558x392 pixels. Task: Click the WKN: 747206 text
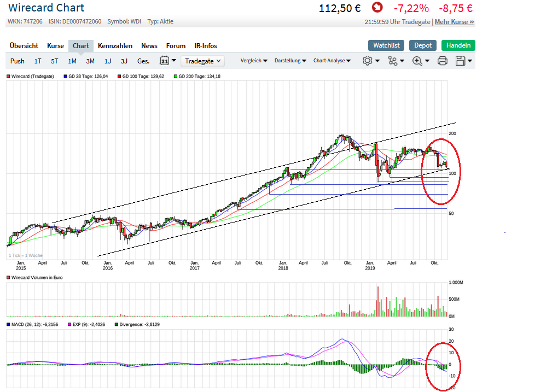point(25,21)
